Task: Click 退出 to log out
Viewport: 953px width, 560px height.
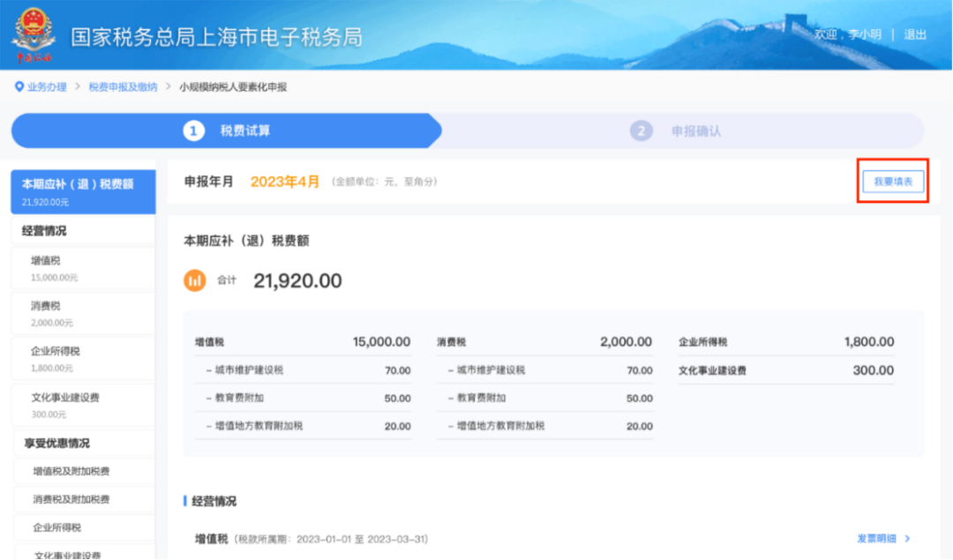Action: point(914,34)
